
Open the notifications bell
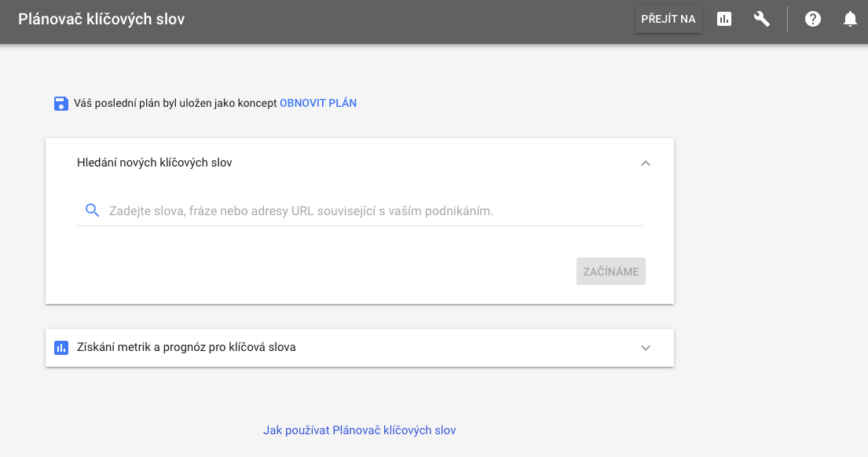click(850, 19)
